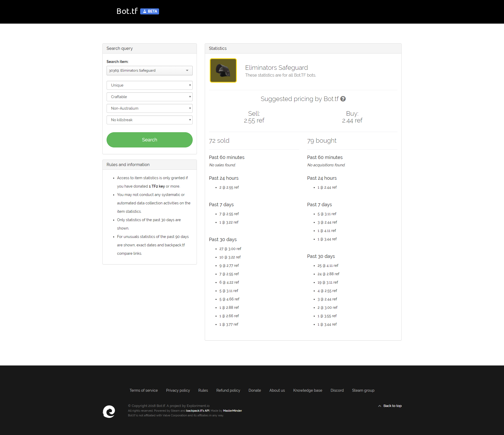This screenshot has height=435, width=504.
Task: Click the Exploriment logo in footer
Action: 109,411
